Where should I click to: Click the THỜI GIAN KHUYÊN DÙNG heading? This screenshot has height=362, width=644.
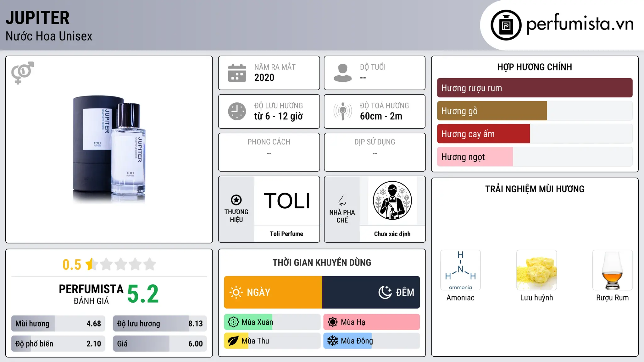(x=322, y=263)
